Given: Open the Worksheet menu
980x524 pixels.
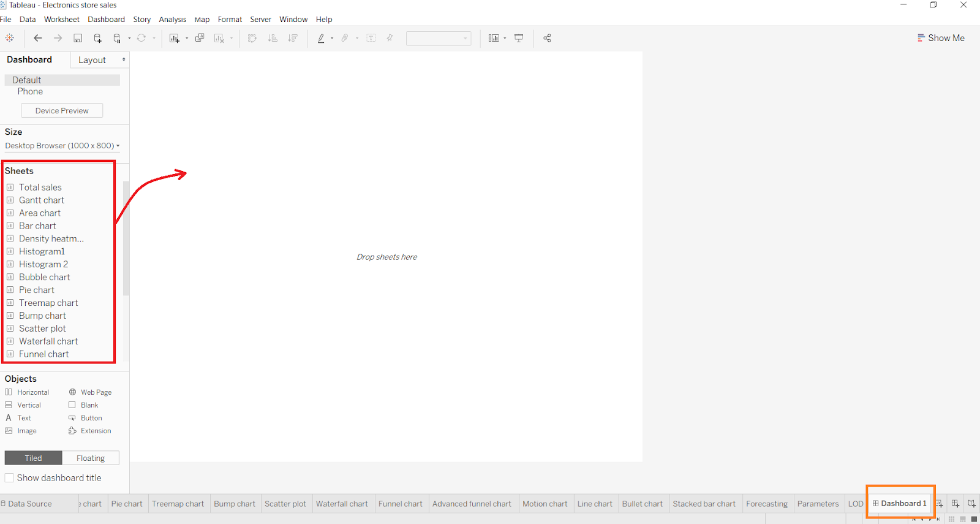Looking at the screenshot, I should click(x=62, y=20).
